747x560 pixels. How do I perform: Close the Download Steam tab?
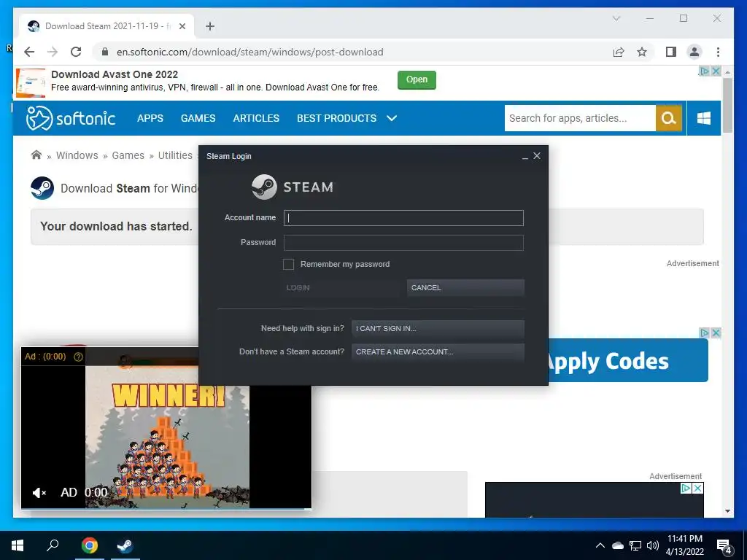point(182,26)
